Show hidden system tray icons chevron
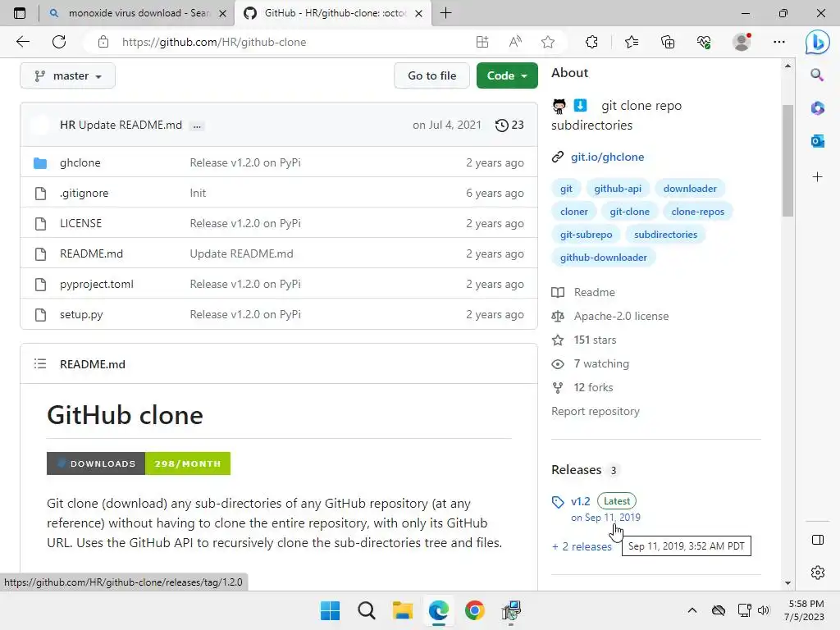840x630 pixels. click(x=692, y=610)
